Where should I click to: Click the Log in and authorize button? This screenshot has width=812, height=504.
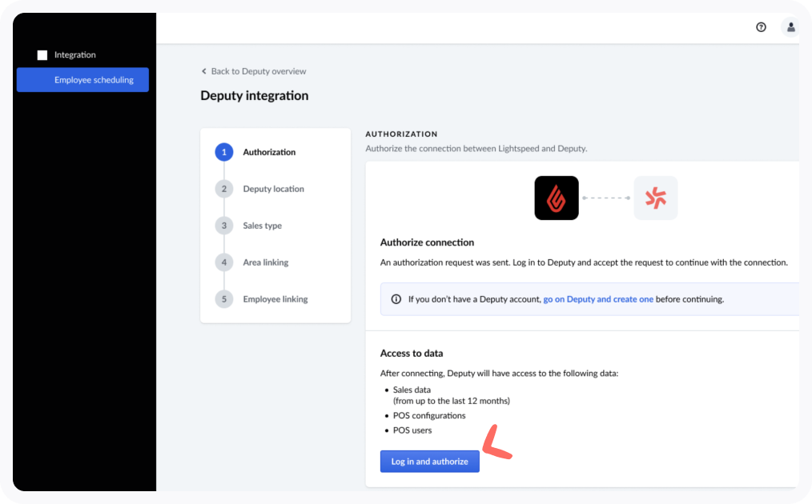pos(430,462)
